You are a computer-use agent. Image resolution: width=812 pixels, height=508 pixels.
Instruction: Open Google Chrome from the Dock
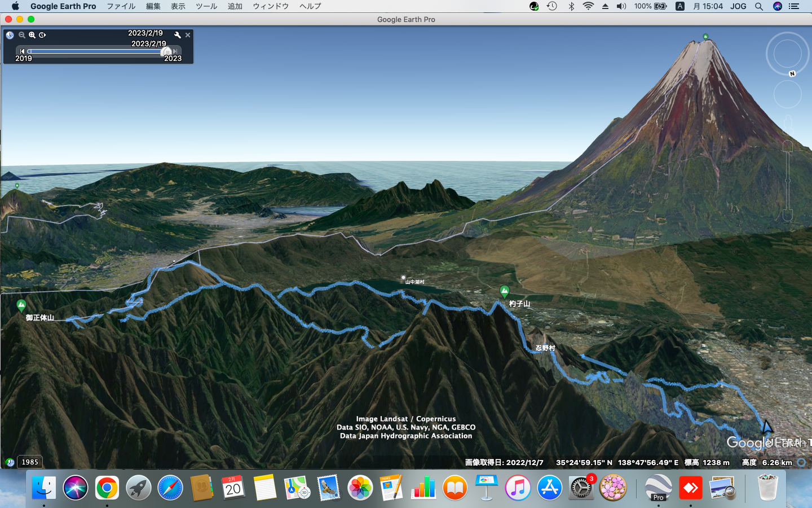click(x=107, y=488)
